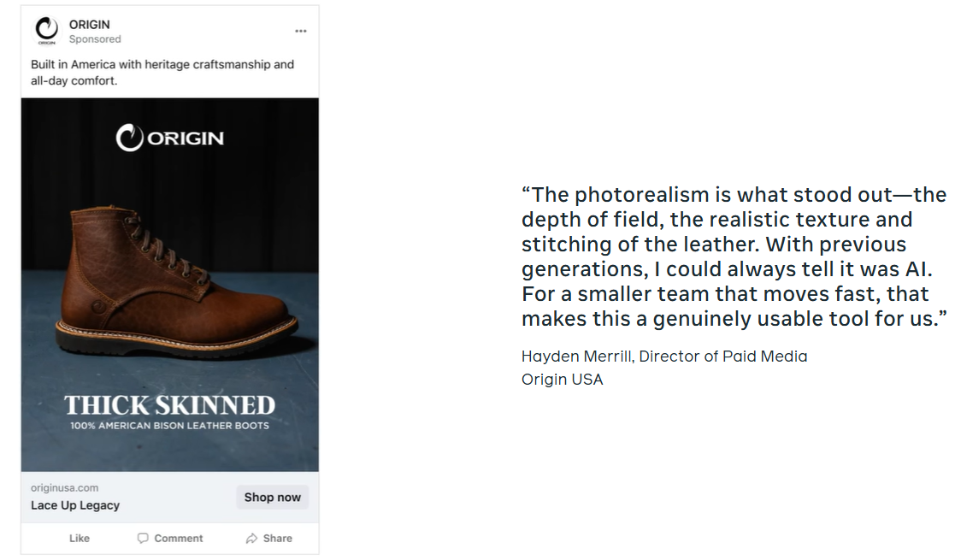Click the Comment button label

179,538
